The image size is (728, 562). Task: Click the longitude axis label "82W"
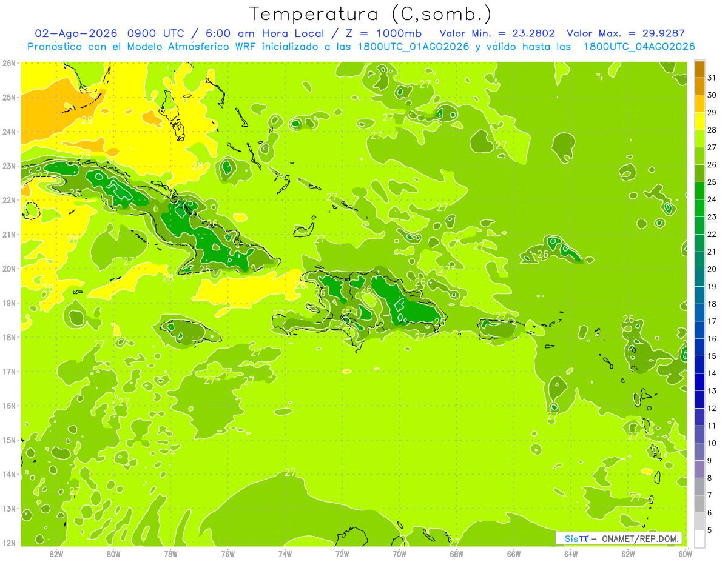coord(56,554)
